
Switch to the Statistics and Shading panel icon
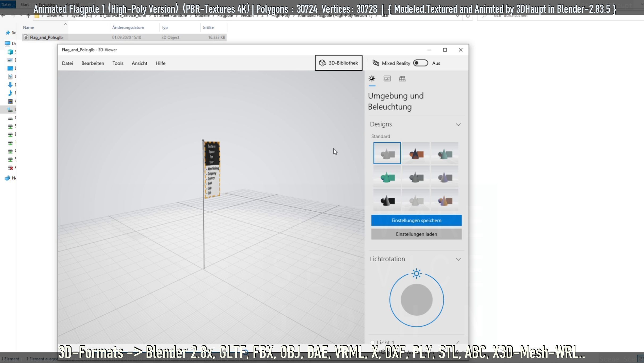(x=387, y=79)
